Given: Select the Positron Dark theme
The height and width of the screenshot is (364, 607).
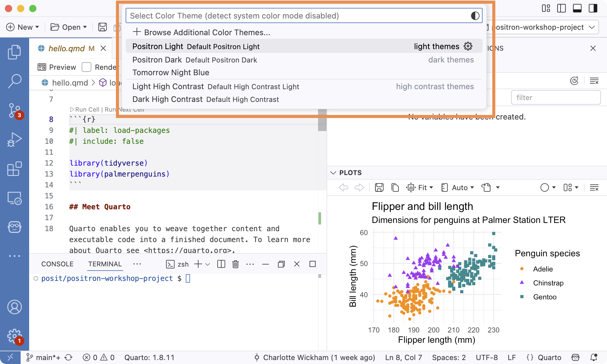Looking at the screenshot, I should pyautogui.click(x=304, y=60).
